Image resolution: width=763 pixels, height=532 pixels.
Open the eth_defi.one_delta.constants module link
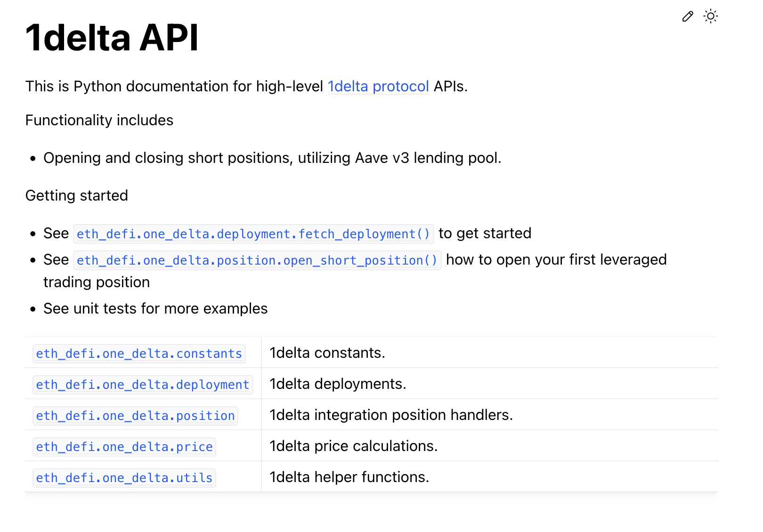pyautogui.click(x=139, y=354)
